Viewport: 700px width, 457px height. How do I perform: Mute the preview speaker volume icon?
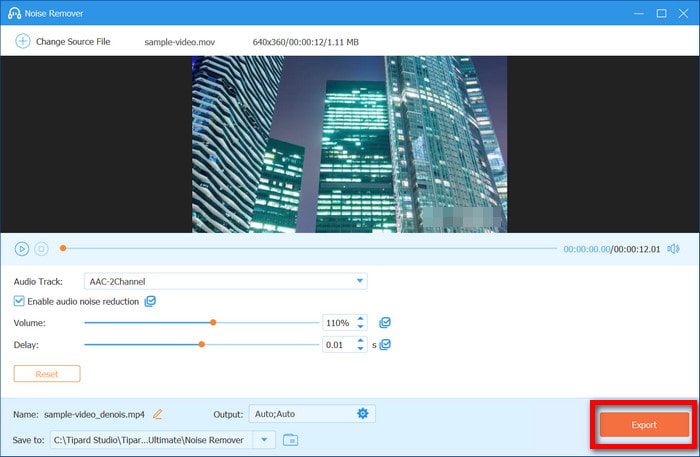[x=673, y=248]
